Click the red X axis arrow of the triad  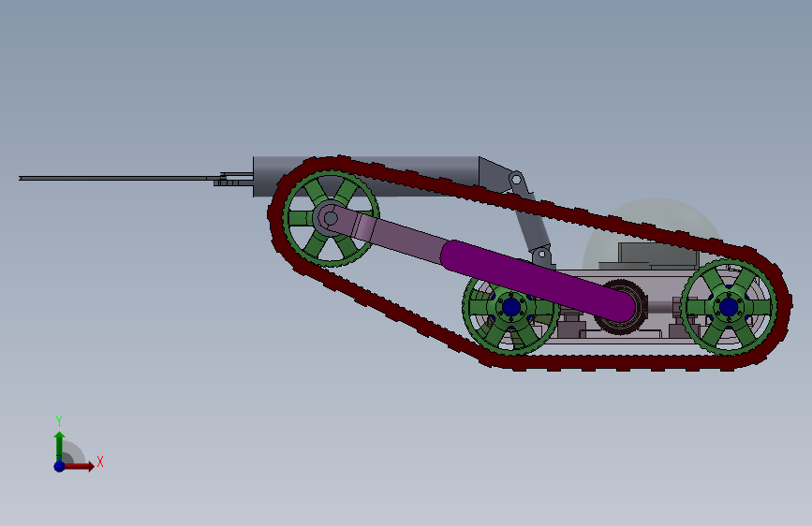[x=79, y=466]
